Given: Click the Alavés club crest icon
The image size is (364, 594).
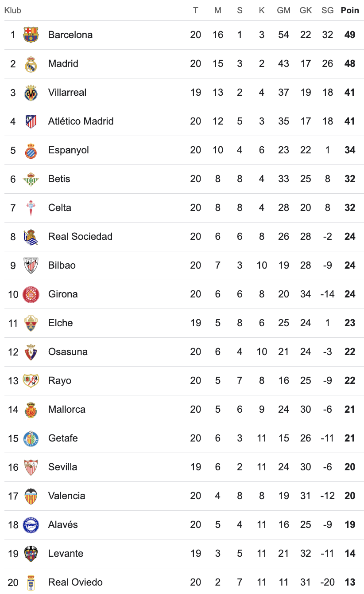Looking at the screenshot, I should (x=31, y=525).
